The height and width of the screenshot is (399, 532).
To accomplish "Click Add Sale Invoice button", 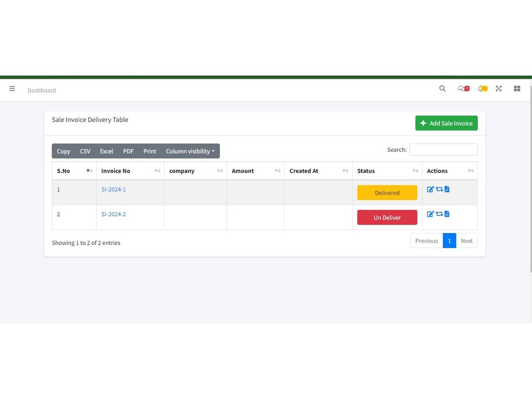I will (446, 123).
